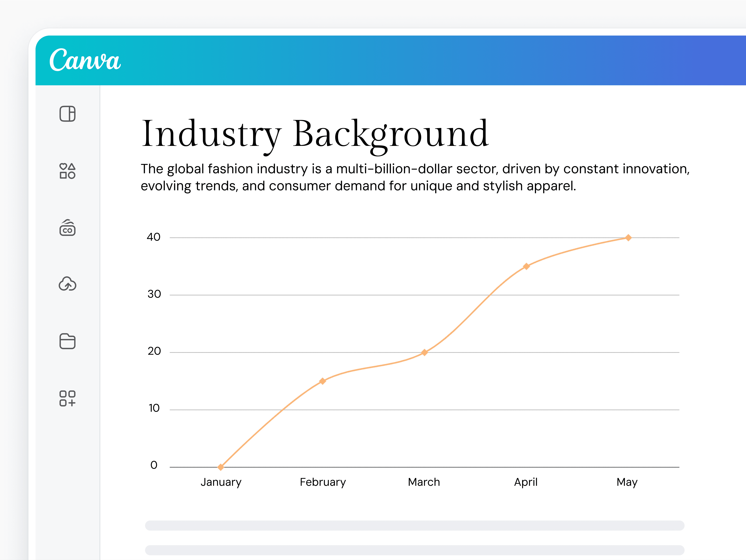Click the April data point marker
Viewport: 746px width, 560px height.
(526, 266)
